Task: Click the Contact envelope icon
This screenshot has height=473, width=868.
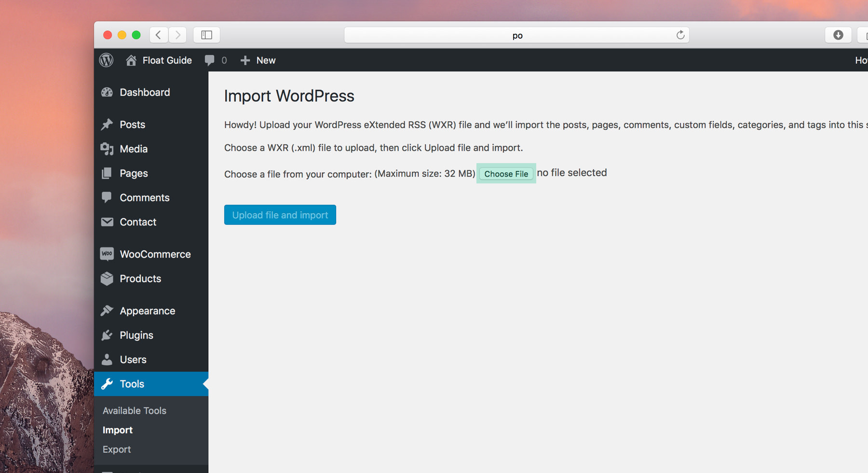Action: (107, 222)
